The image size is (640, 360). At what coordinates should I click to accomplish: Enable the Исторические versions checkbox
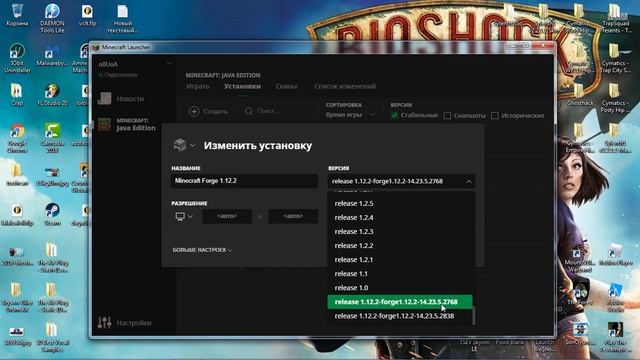495,116
